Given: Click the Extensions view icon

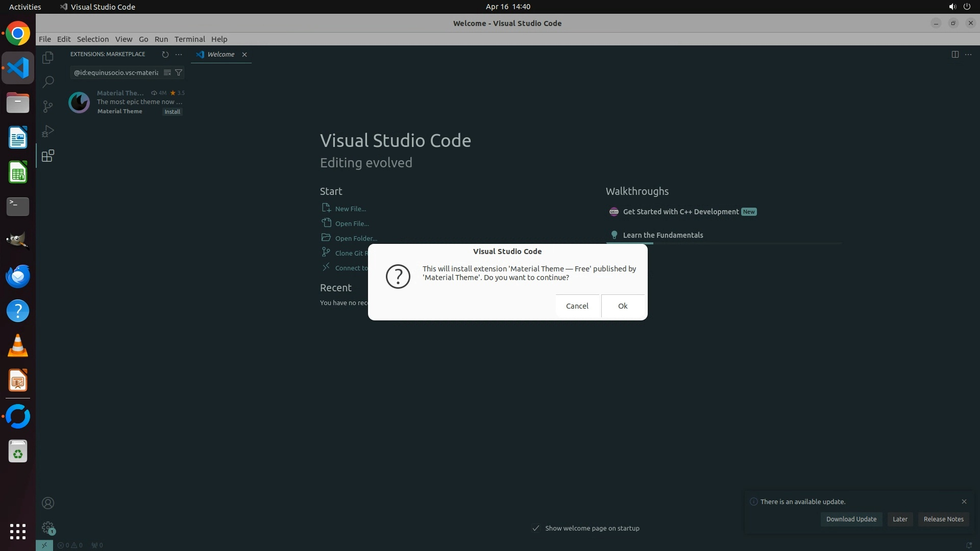Looking at the screenshot, I should [48, 156].
